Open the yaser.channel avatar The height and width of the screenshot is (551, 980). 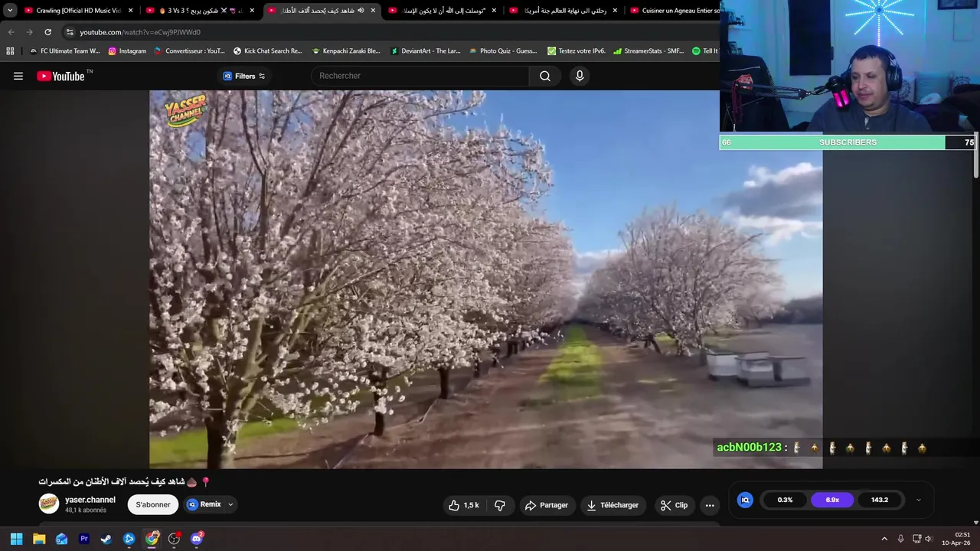coord(49,504)
